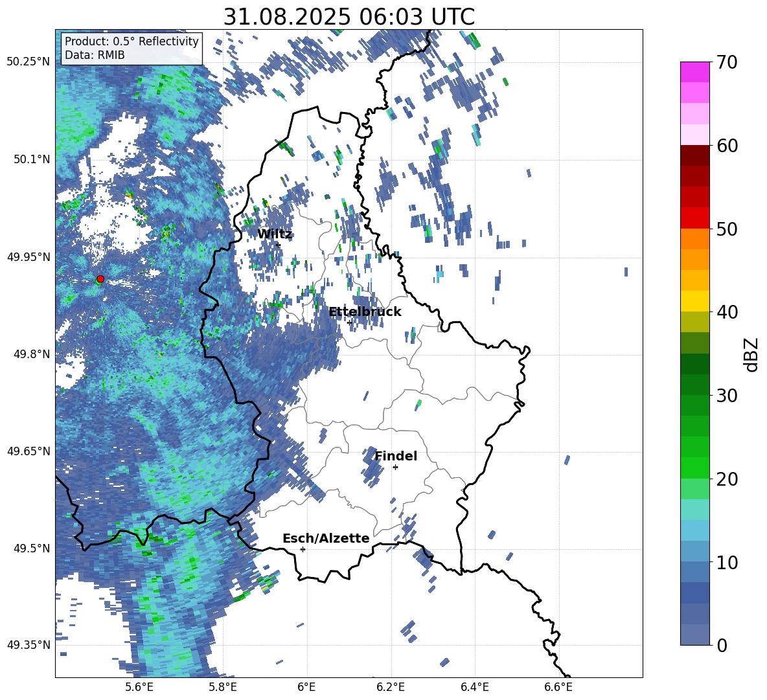Viewport: 767px width, 700px height.
Task: Click the bright red 50 dBZ colorbar segment
Action: tap(694, 218)
